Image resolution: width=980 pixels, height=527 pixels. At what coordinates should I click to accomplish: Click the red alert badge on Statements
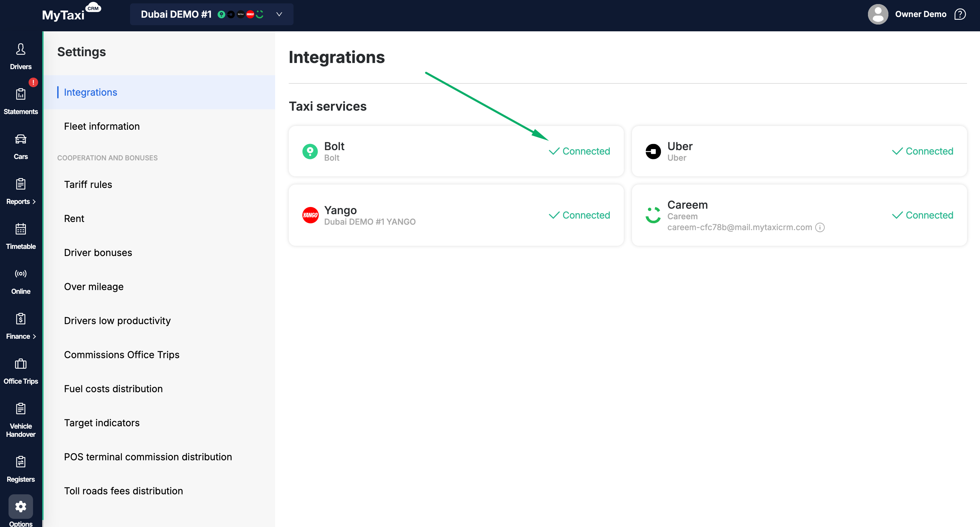tap(33, 82)
